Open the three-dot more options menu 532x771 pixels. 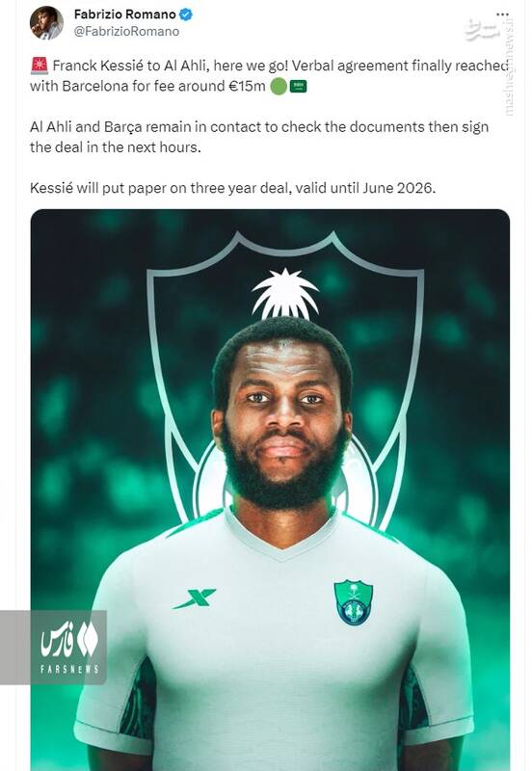click(502, 14)
